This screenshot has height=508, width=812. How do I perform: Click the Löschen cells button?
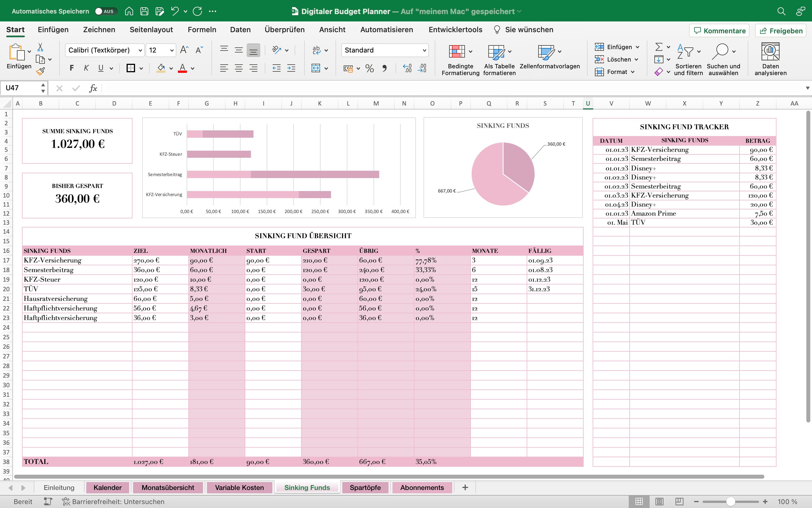(617, 60)
